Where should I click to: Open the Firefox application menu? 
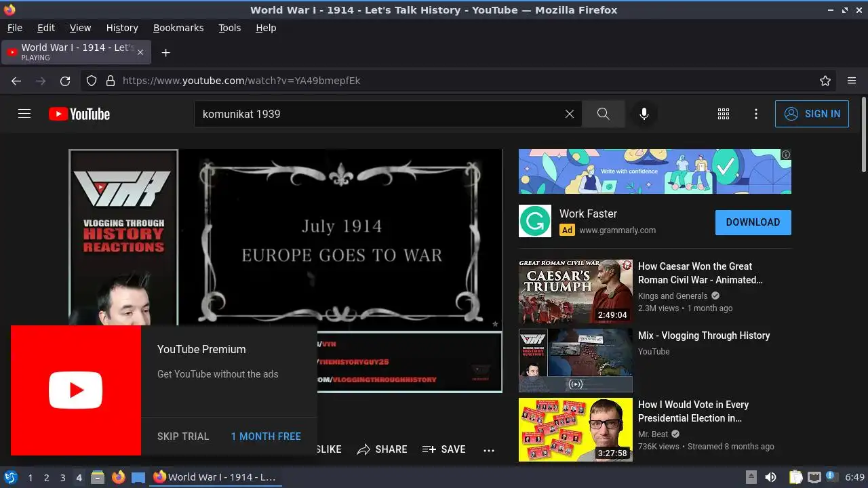coord(852,81)
